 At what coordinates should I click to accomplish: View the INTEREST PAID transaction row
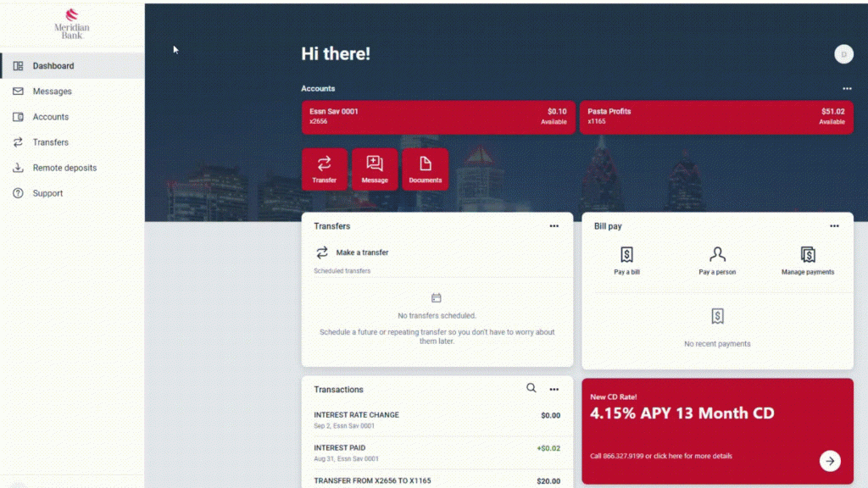pos(437,452)
